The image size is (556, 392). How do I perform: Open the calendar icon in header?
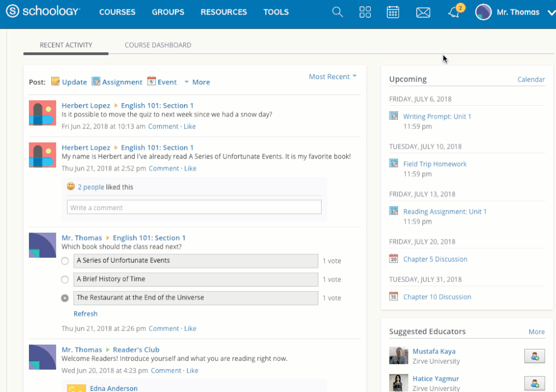(x=393, y=12)
